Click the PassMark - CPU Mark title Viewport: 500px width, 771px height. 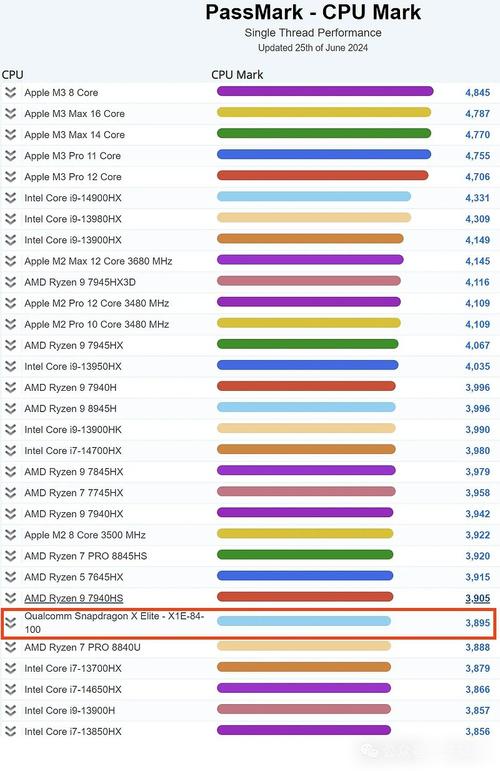313,12
